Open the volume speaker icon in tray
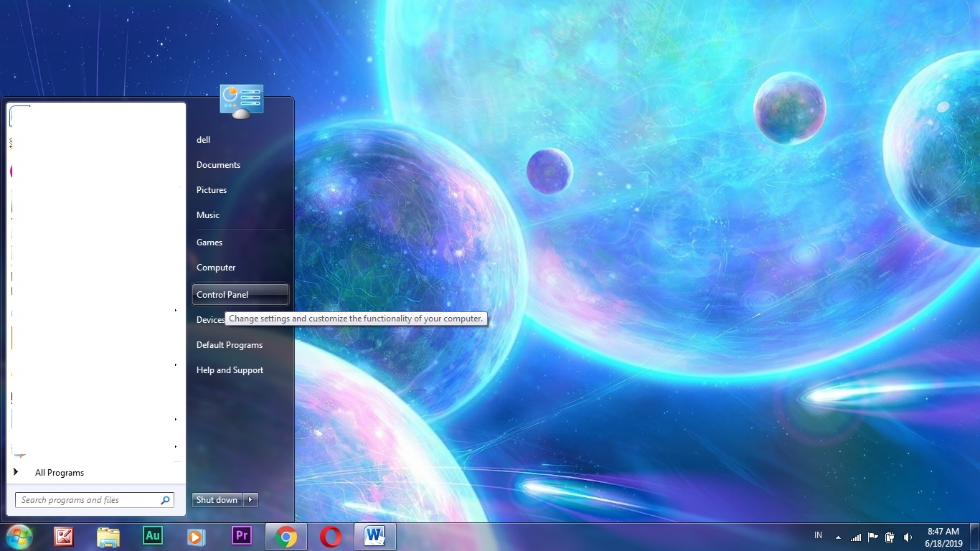980x551 pixels. tap(908, 537)
